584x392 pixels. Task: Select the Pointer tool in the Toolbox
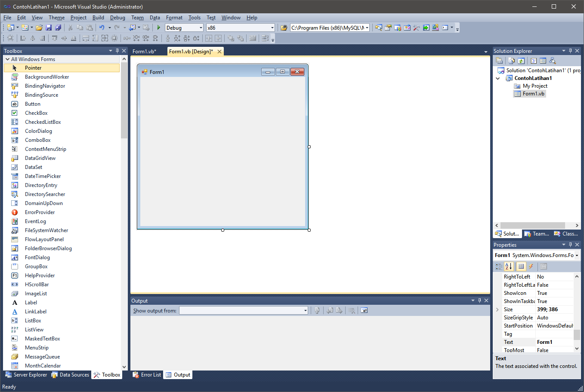(x=33, y=67)
